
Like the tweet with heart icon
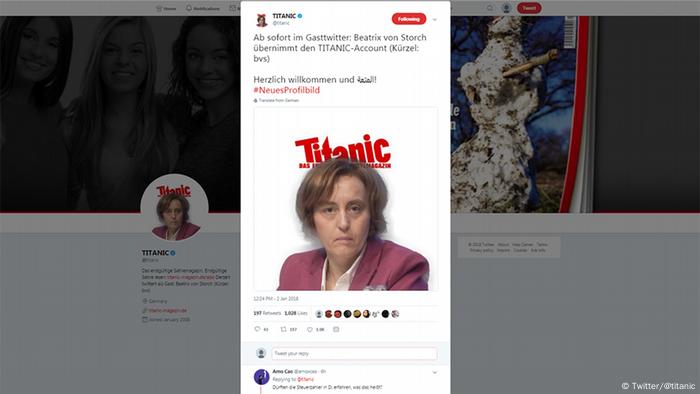(x=310, y=329)
